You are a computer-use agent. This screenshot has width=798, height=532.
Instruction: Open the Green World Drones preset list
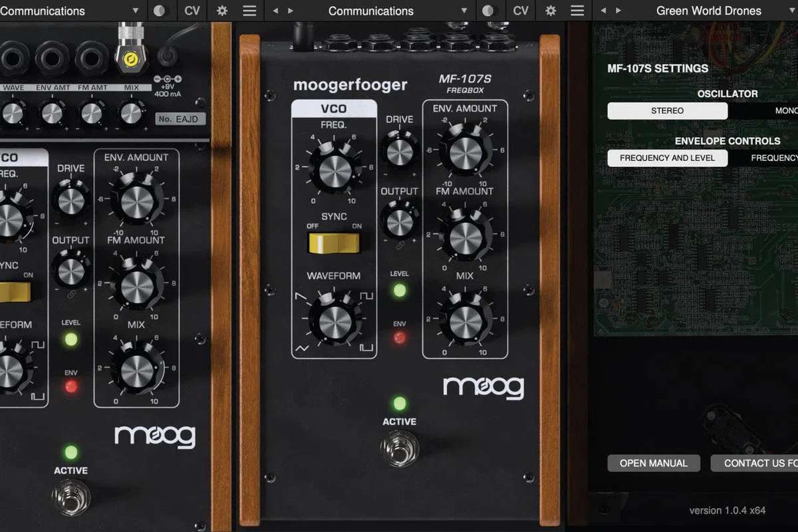point(708,11)
